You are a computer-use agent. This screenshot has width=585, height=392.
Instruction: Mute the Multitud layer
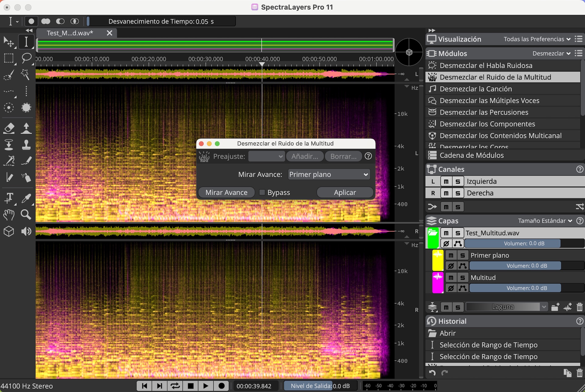[451, 278]
